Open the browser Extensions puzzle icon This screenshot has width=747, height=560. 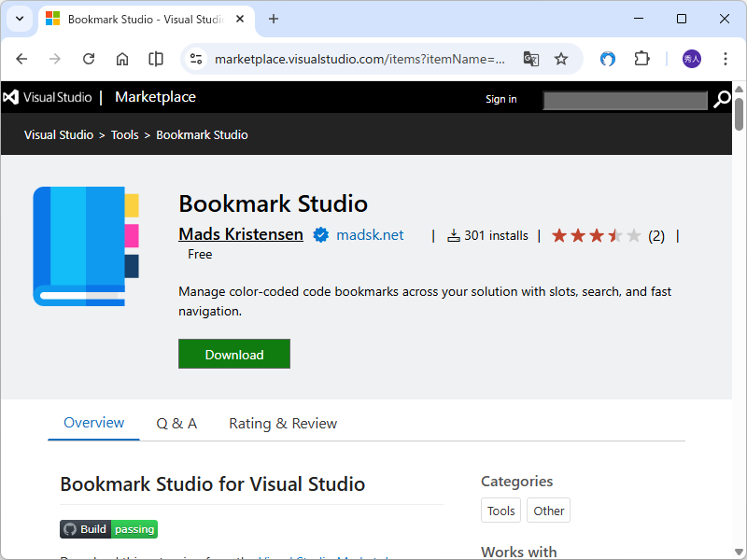point(641,58)
